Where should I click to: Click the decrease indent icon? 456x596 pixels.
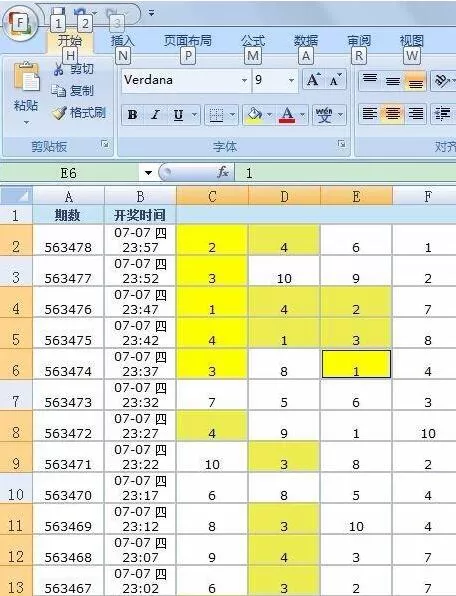442,114
